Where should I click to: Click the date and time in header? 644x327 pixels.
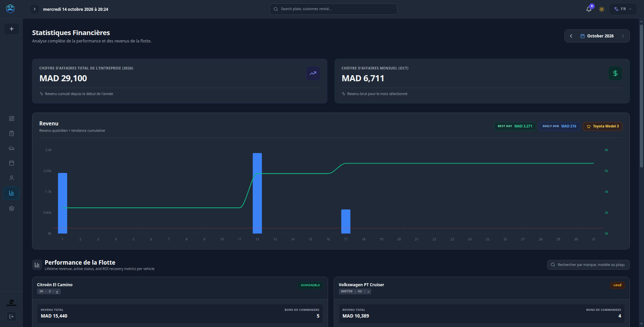(76, 9)
